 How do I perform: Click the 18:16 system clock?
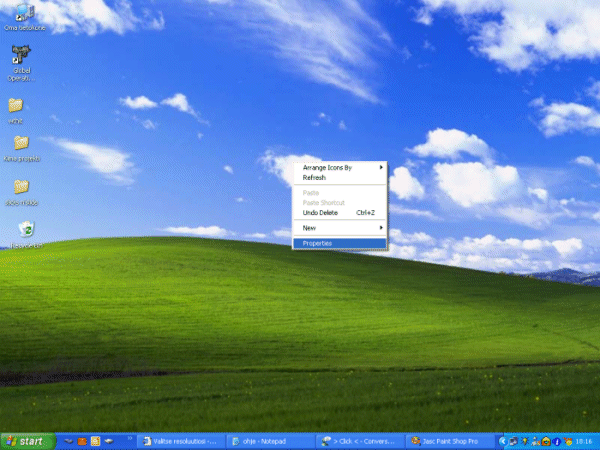[x=584, y=442]
